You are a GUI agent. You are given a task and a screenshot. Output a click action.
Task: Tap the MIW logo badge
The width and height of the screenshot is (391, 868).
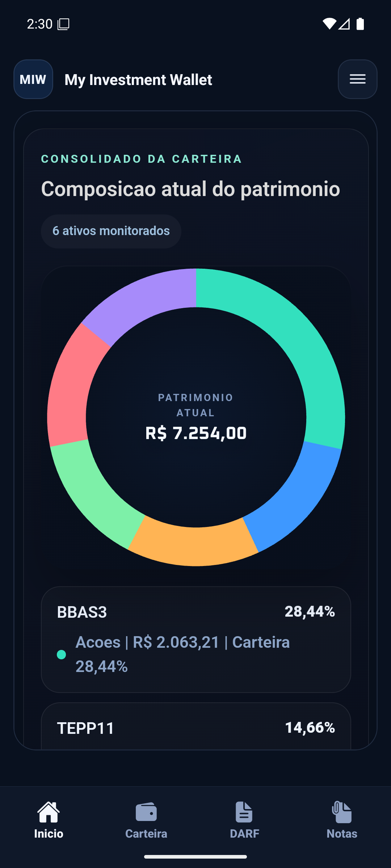point(33,79)
